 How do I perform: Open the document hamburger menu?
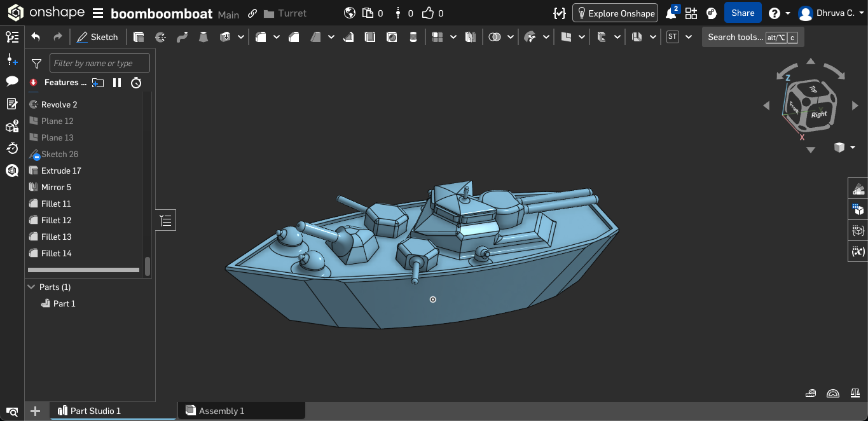(x=98, y=13)
